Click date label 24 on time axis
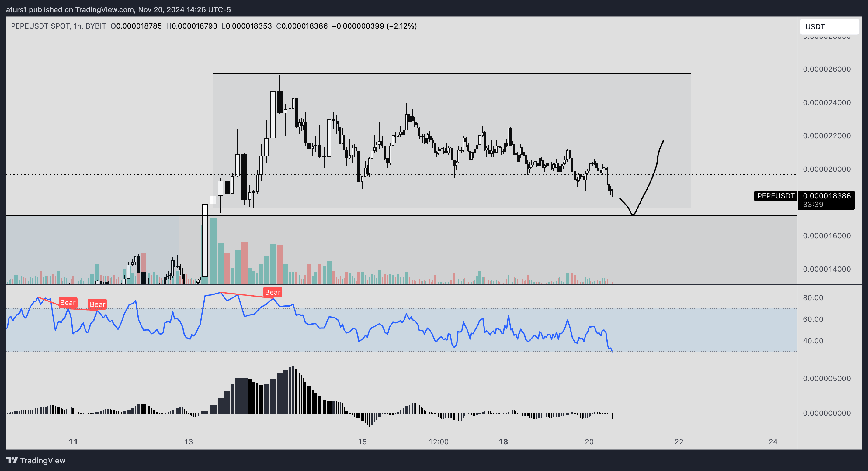 [x=773, y=442]
